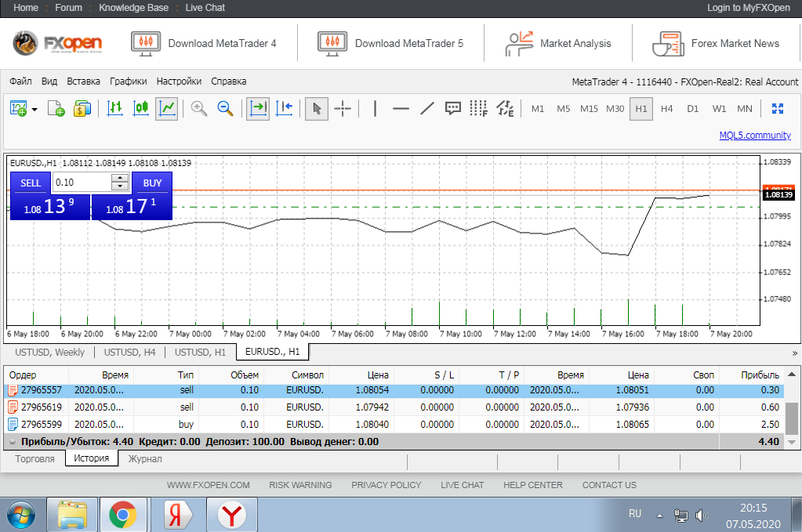802x532 pixels.
Task: Switch chart to candlesticks type
Action: 140,108
